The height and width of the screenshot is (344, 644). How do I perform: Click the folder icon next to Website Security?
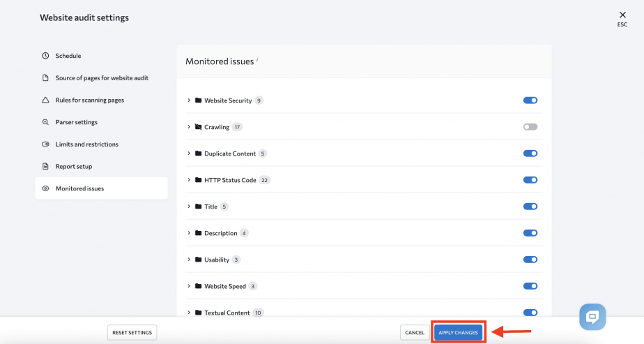[199, 100]
